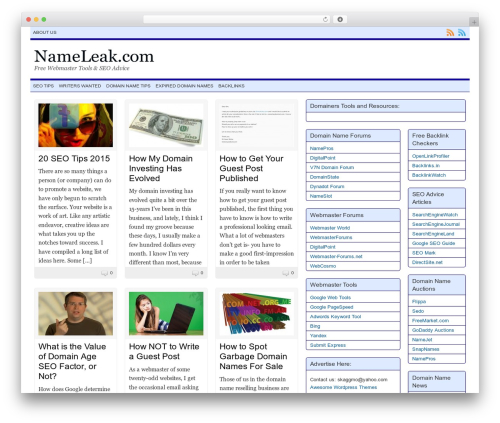Open the Google PageSpeed link
The image size is (500, 423).
331,307
